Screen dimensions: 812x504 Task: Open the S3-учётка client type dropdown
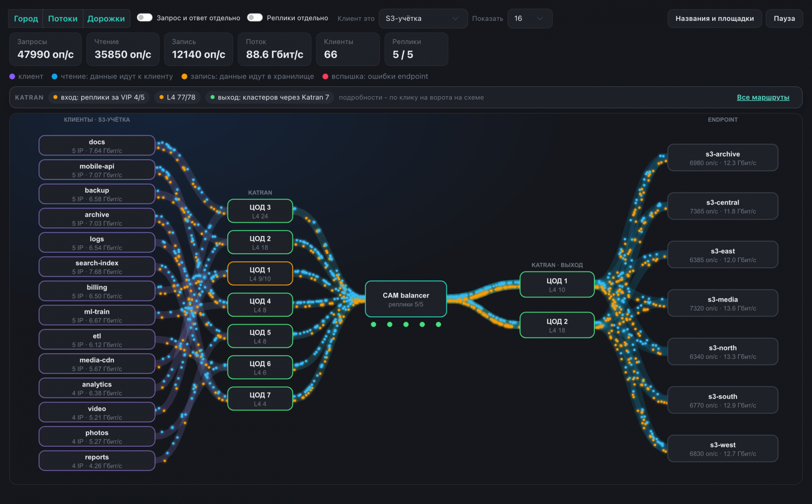click(x=423, y=19)
